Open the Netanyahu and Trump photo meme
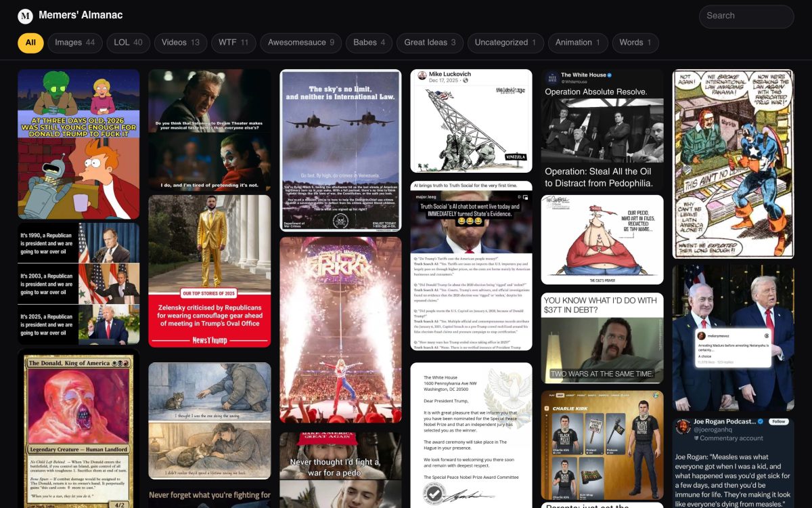This screenshot has height=508, width=812. coord(734,337)
